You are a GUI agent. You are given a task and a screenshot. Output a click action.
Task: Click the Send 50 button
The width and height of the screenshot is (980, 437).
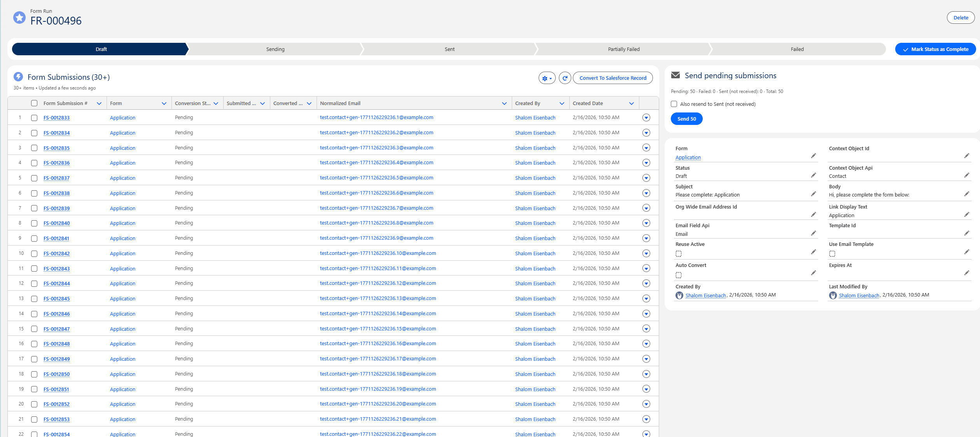[x=686, y=119]
